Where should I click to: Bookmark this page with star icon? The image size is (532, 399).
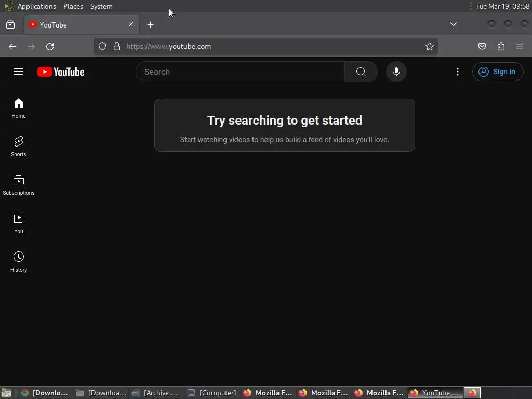point(430,46)
